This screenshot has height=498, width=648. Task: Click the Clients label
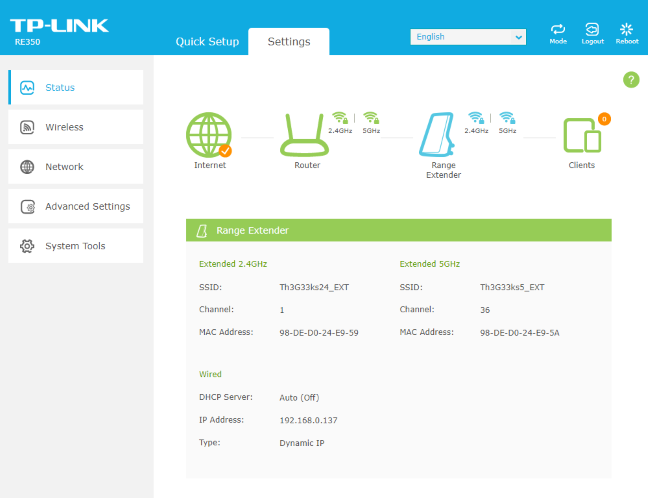click(x=581, y=165)
